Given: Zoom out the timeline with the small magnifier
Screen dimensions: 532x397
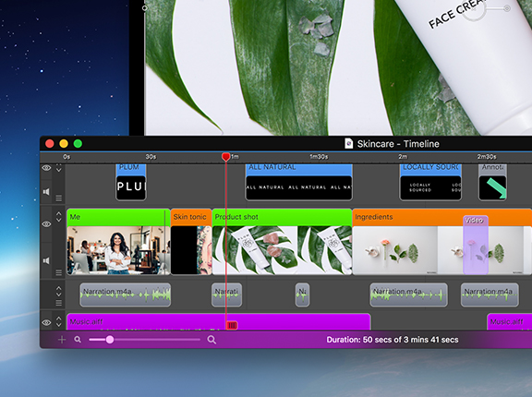Looking at the screenshot, I should pyautogui.click(x=78, y=340).
